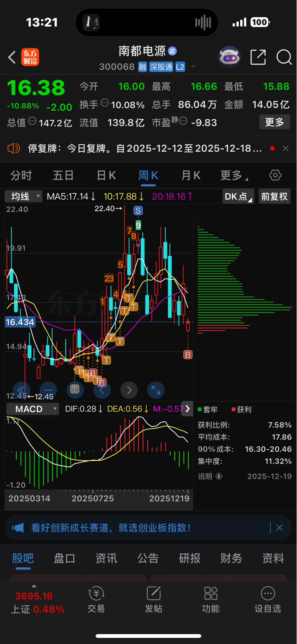Viewport: 297px width, 644px height.
Task: Open the 研报 tab
Action: coord(190,558)
